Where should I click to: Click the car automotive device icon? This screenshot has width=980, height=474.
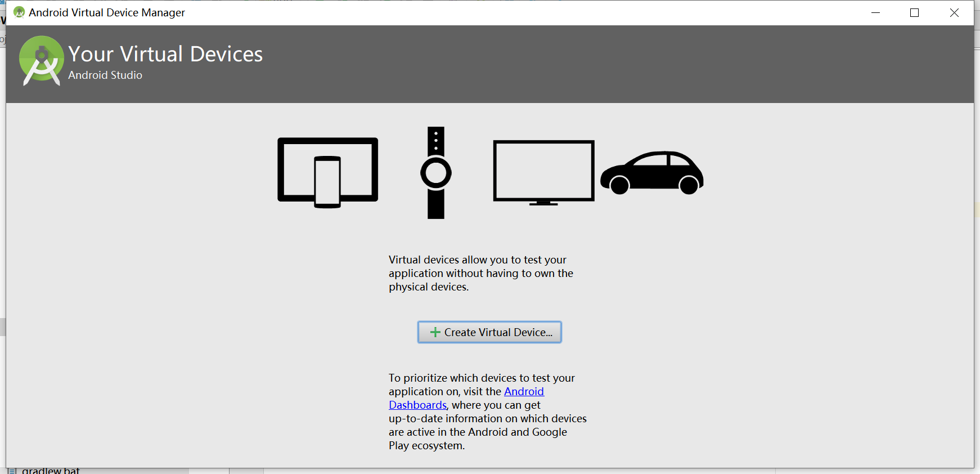652,173
